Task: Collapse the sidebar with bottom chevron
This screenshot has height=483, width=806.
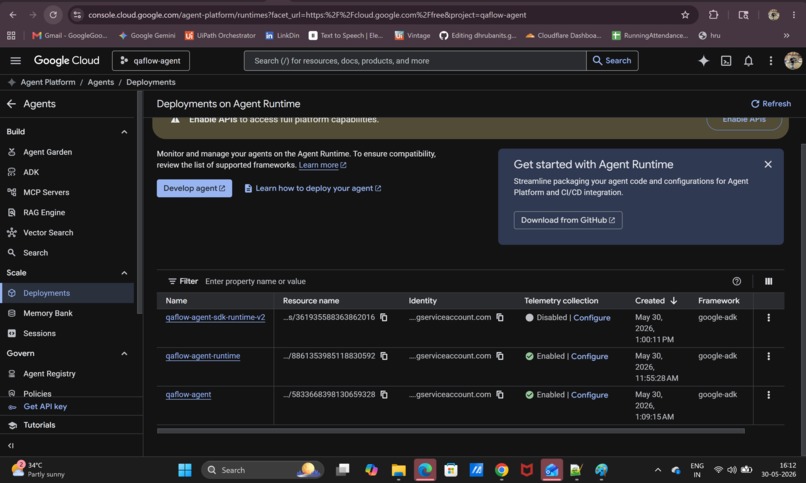Action: [11, 445]
